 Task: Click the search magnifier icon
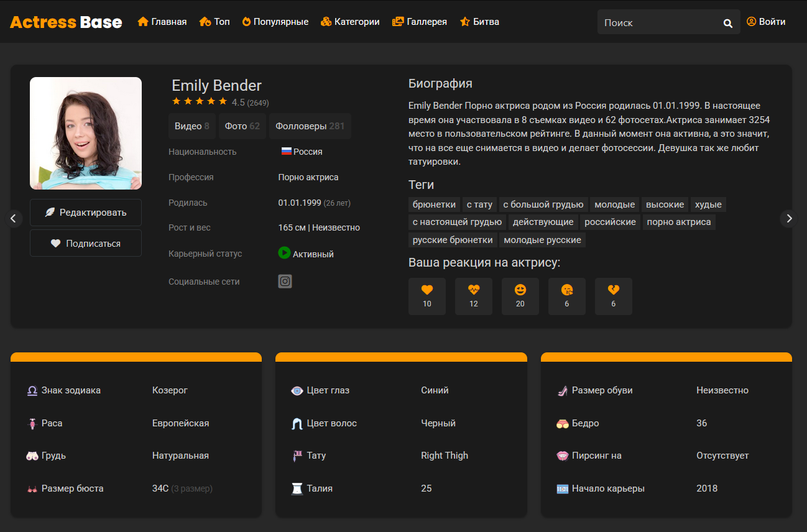point(728,24)
